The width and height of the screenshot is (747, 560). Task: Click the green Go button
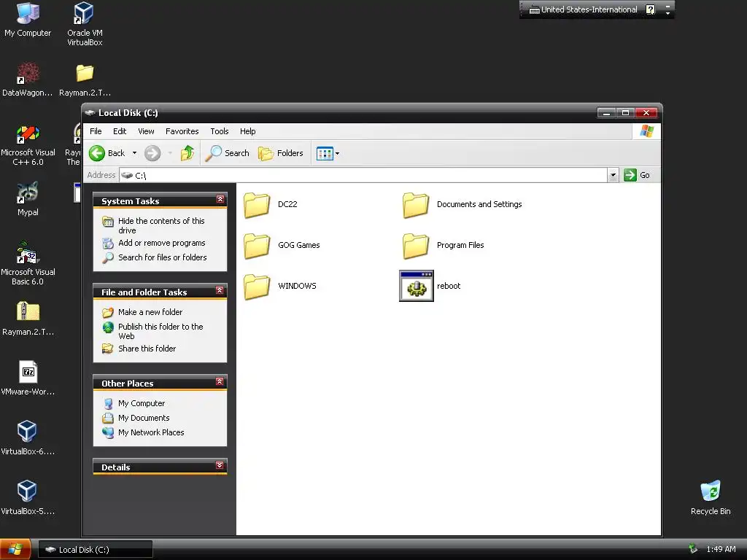tap(636, 175)
